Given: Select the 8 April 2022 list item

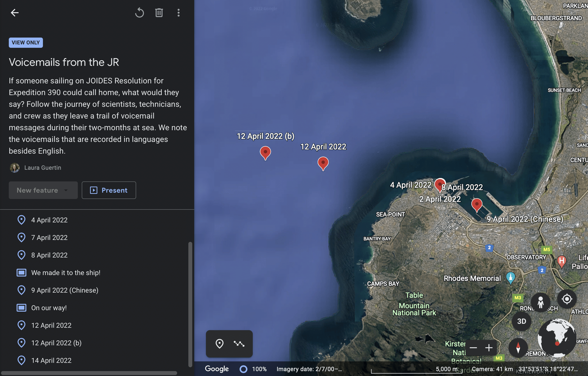Looking at the screenshot, I should (98, 255).
